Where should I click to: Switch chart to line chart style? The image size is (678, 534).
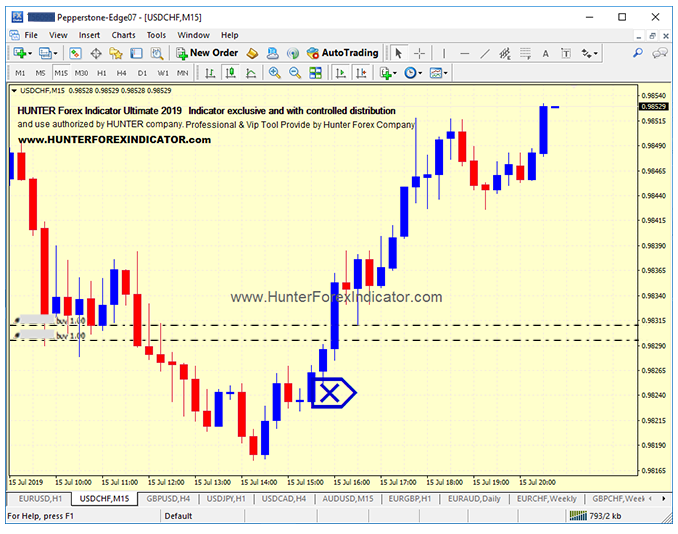coord(251,73)
